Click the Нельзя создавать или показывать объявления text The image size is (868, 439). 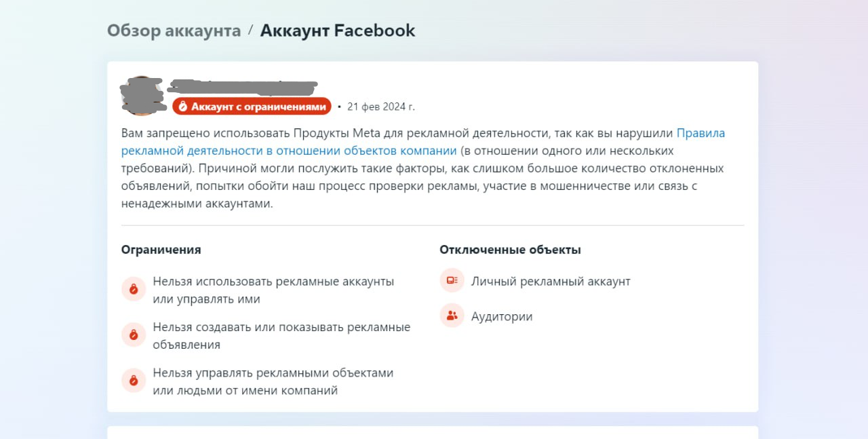click(x=281, y=336)
